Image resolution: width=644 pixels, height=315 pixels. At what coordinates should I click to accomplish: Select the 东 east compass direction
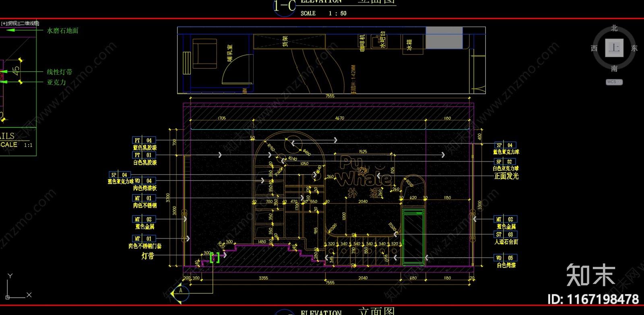634,48
